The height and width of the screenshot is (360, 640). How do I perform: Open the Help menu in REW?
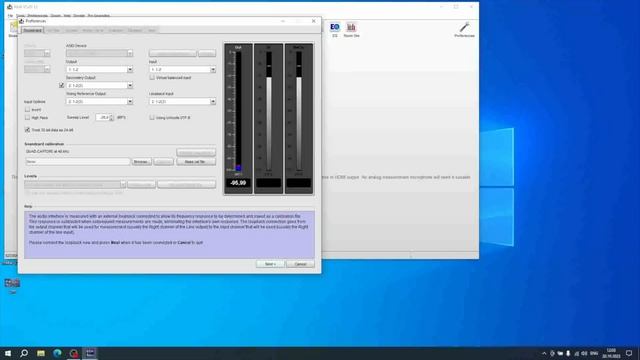tap(67, 16)
